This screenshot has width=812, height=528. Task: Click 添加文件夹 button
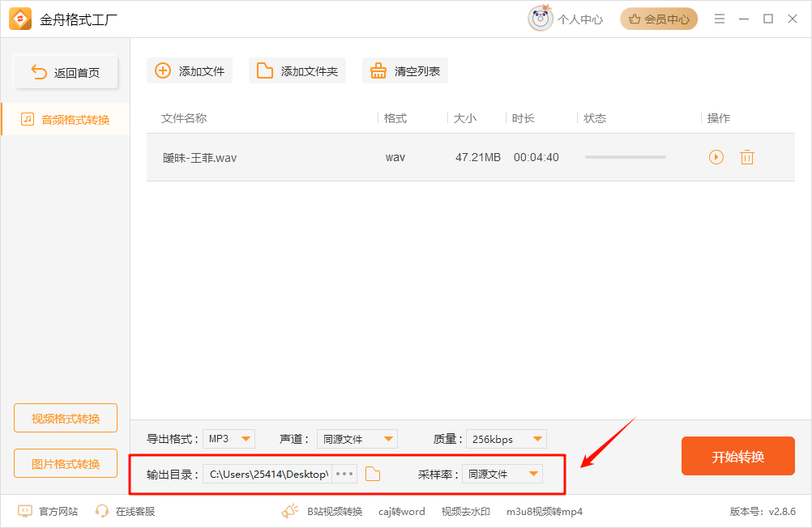tap(297, 71)
